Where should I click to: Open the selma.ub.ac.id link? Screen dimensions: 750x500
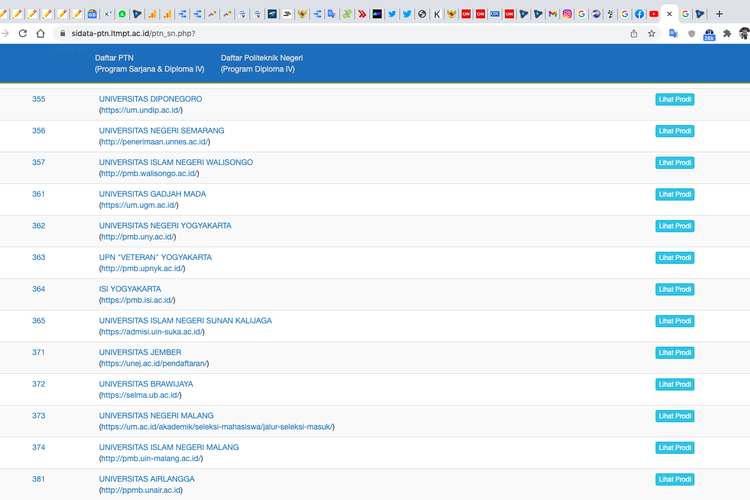tap(141, 395)
